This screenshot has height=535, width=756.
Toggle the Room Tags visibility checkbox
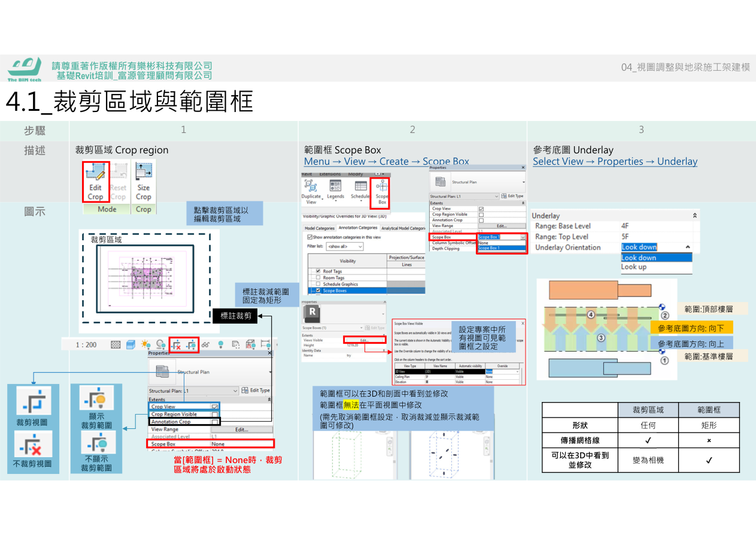point(317,278)
